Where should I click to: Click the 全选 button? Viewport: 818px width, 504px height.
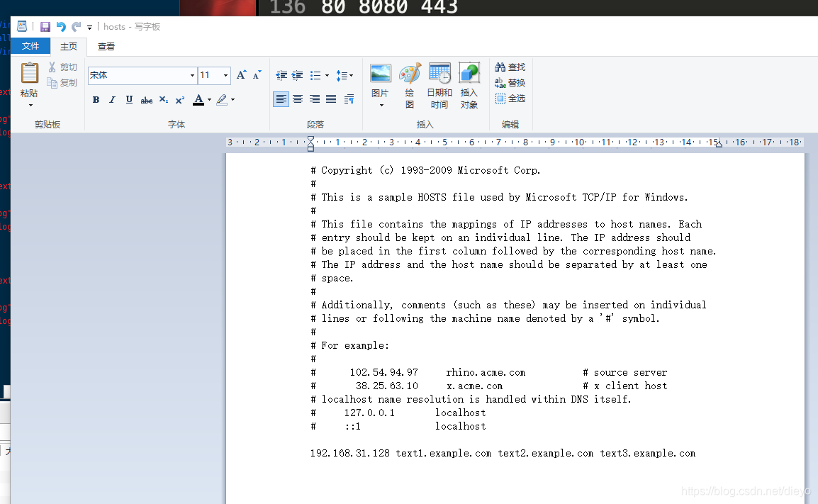click(x=510, y=98)
